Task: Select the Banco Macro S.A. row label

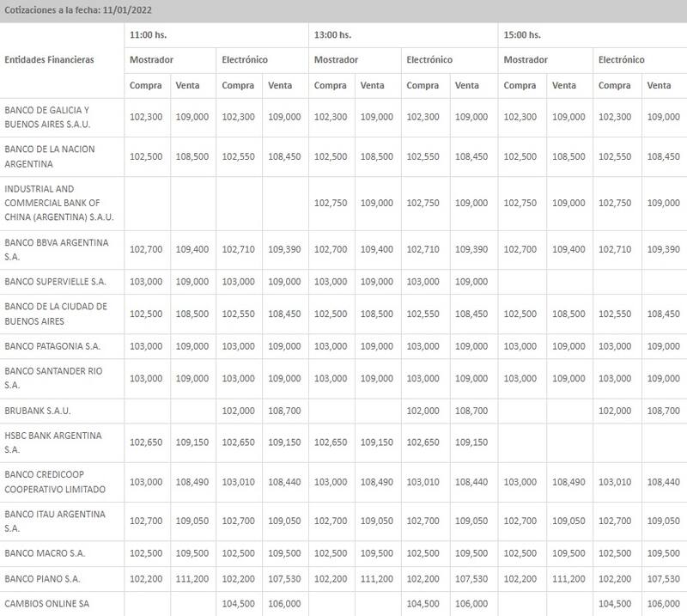Action: pyautogui.click(x=45, y=554)
